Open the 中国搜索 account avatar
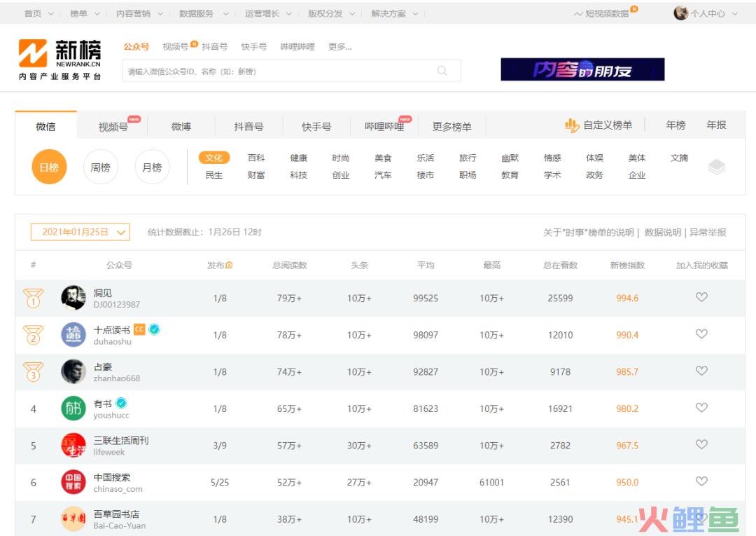The image size is (756, 536). pos(73,482)
